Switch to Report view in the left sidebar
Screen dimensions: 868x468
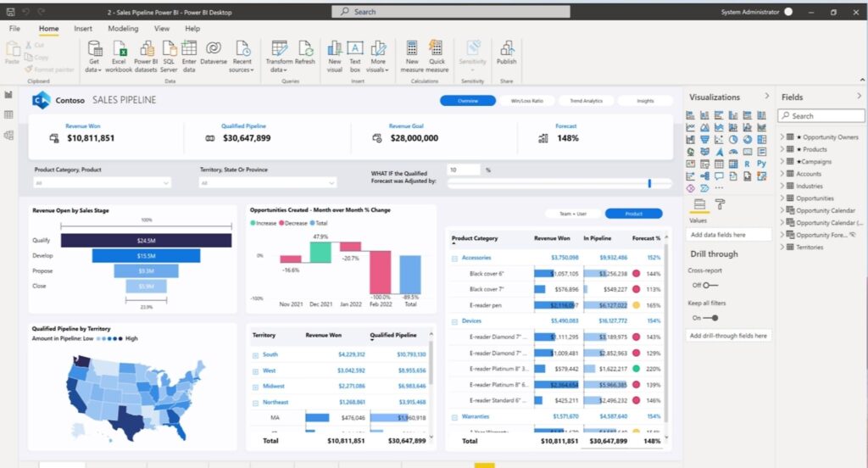point(8,95)
